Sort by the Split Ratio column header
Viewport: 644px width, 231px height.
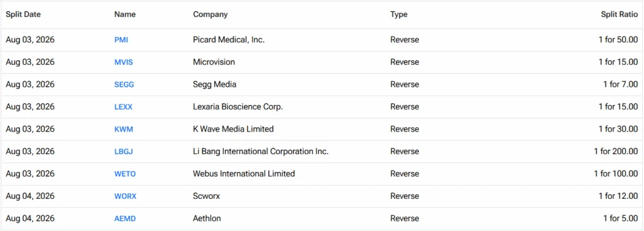coord(619,14)
